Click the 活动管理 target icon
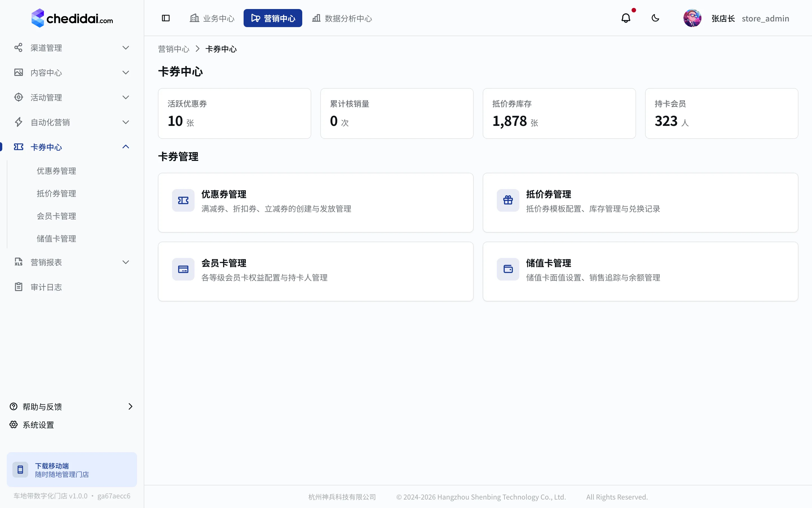The width and height of the screenshot is (812, 508). pyautogui.click(x=18, y=97)
